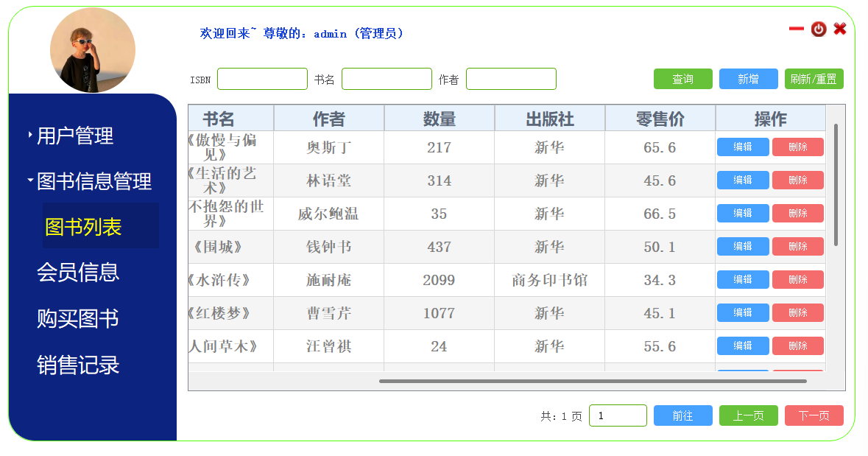Focus the ISBN search field
The image size is (868, 456).
[x=262, y=79]
